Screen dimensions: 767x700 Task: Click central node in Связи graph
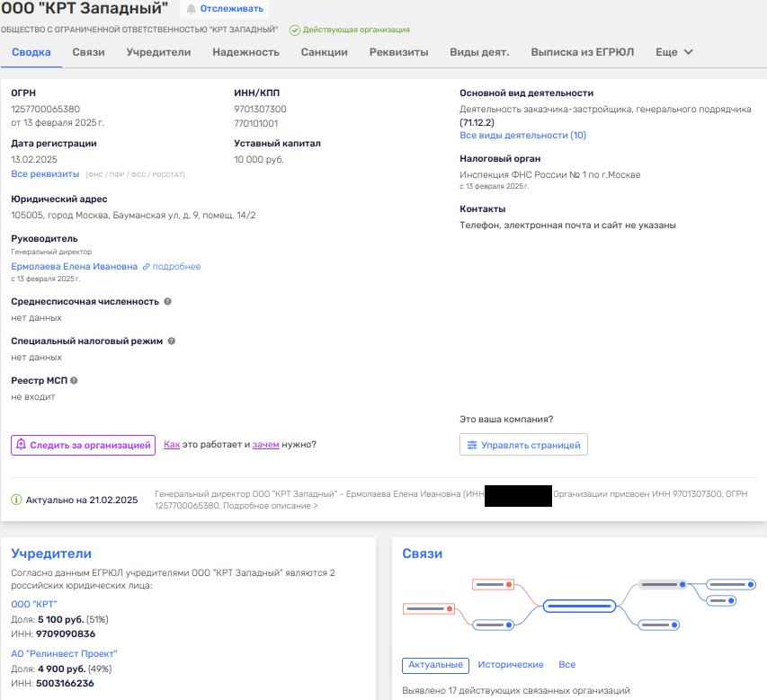point(580,605)
